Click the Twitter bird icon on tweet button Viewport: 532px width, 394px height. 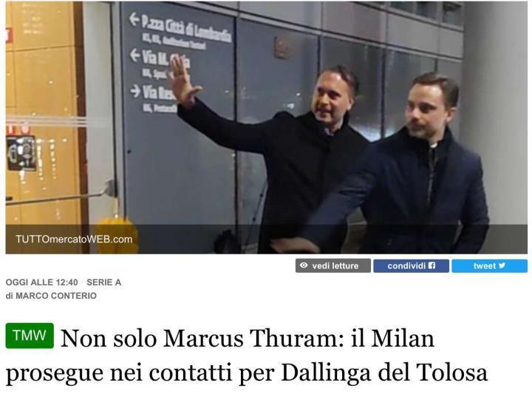pos(502,265)
